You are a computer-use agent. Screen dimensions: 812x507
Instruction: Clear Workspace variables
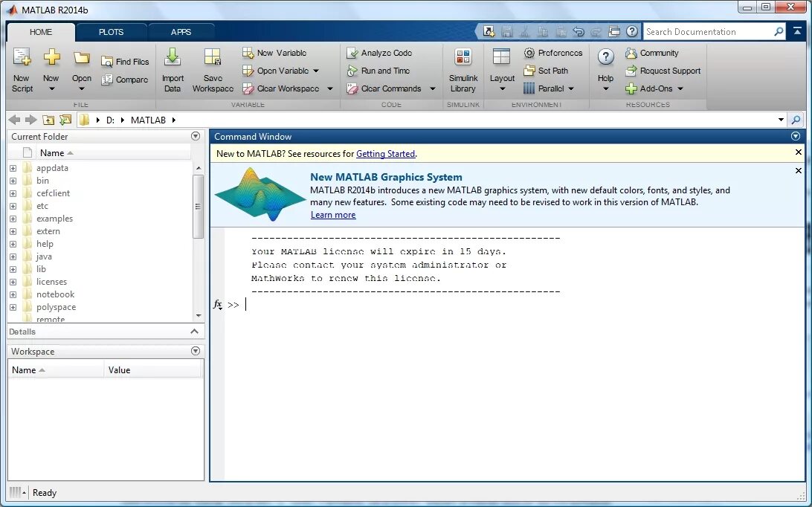tap(281, 88)
